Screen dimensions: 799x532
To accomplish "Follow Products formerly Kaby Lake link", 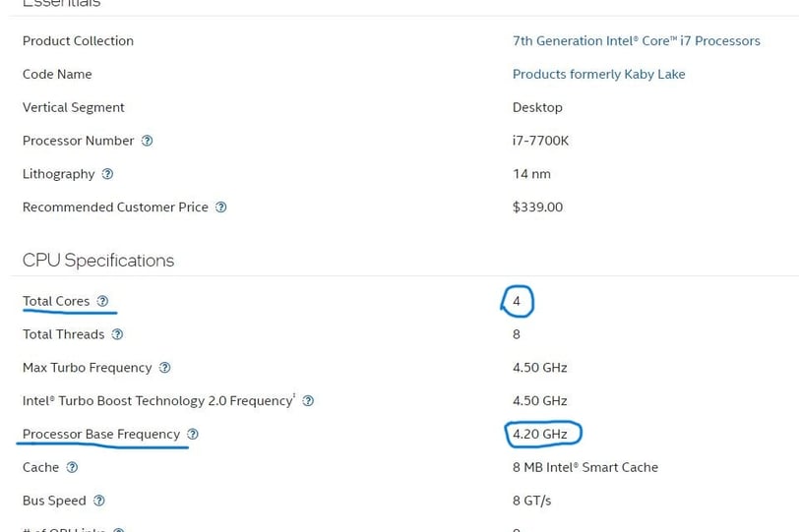I will [598, 75].
